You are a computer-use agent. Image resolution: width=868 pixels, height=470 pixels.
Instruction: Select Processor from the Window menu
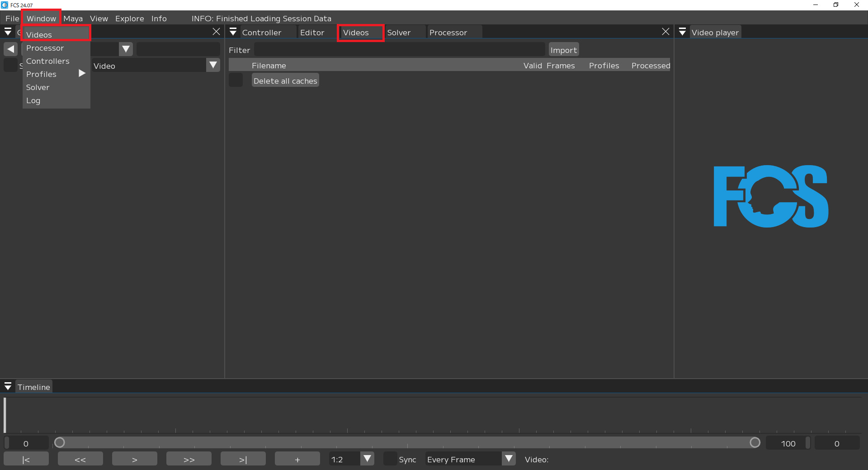[x=45, y=48]
